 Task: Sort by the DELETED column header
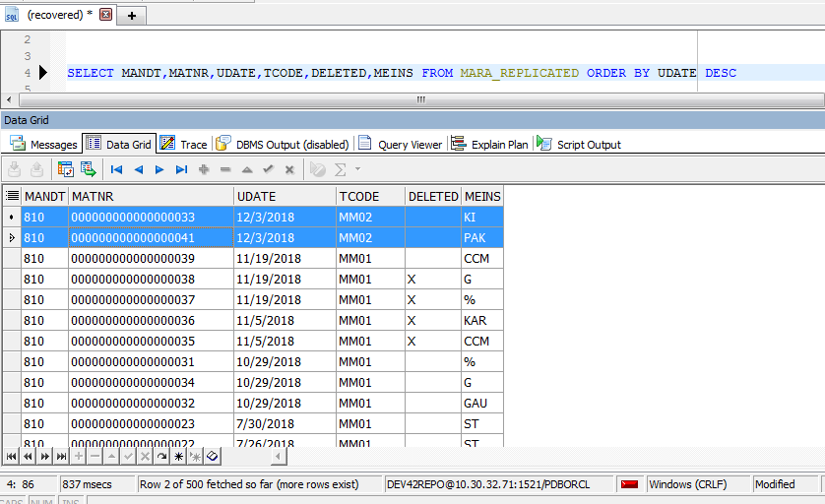click(433, 196)
